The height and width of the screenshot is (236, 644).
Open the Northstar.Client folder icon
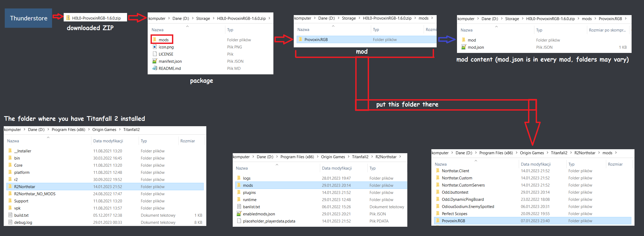coord(438,170)
